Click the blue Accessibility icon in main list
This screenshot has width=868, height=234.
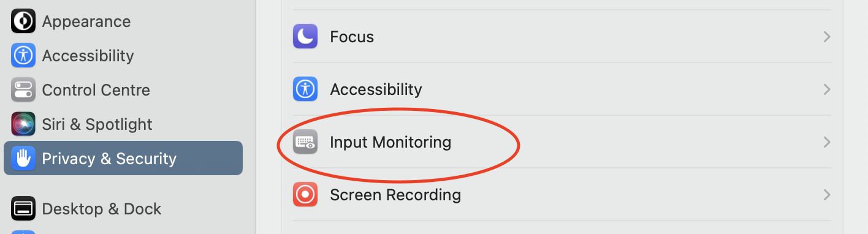[305, 89]
